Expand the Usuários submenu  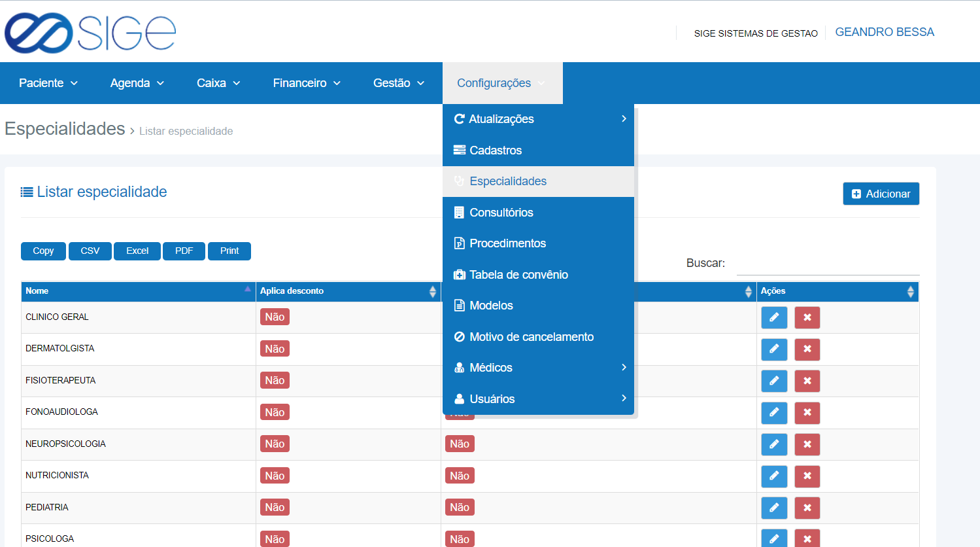538,399
